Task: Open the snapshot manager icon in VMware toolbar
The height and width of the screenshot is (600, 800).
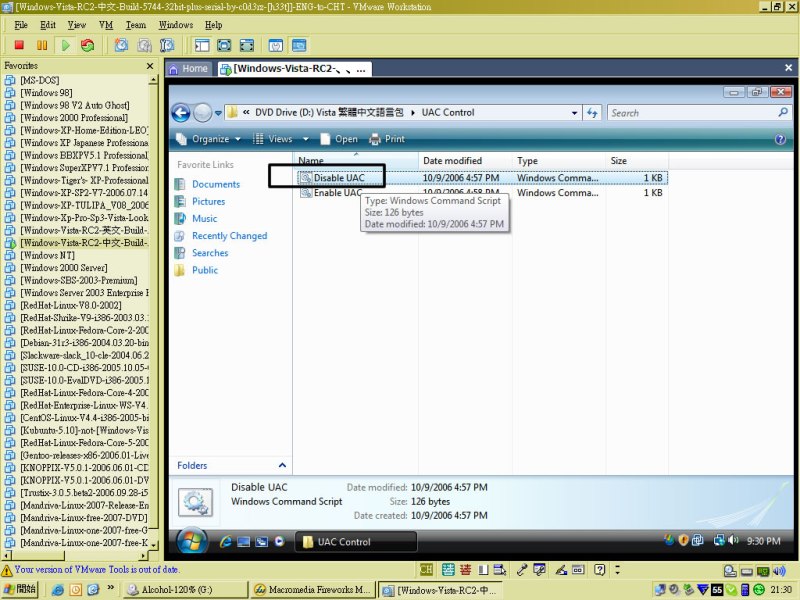Action: tap(167, 45)
